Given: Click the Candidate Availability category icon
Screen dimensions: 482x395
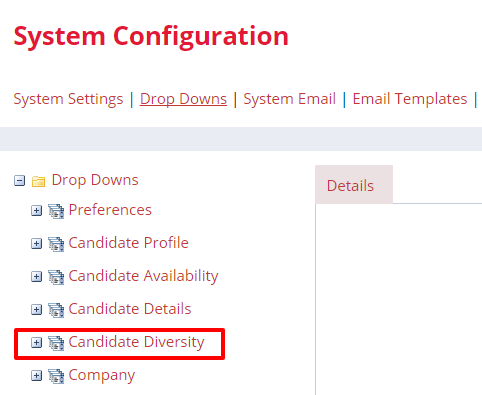Looking at the screenshot, I should 56,277.
